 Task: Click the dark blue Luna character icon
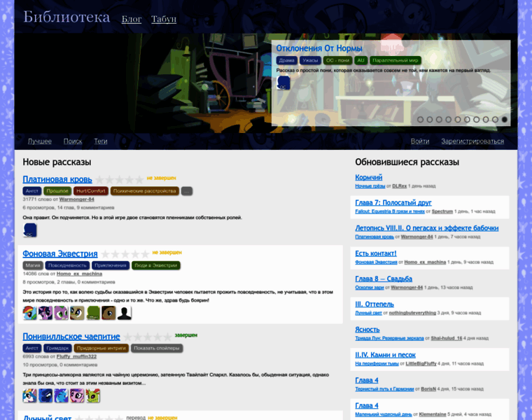coord(45,395)
